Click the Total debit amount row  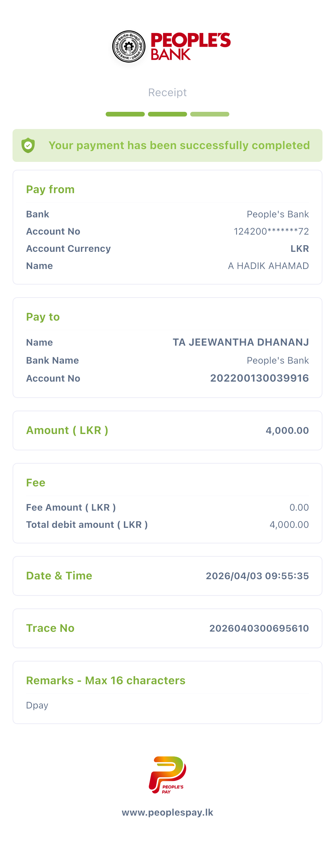pyautogui.click(x=167, y=525)
